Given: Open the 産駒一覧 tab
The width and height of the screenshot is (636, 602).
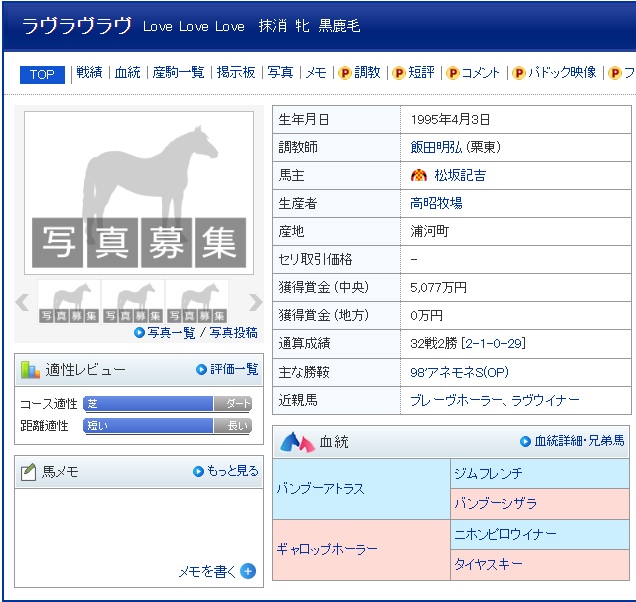Looking at the screenshot, I should pos(178,73).
